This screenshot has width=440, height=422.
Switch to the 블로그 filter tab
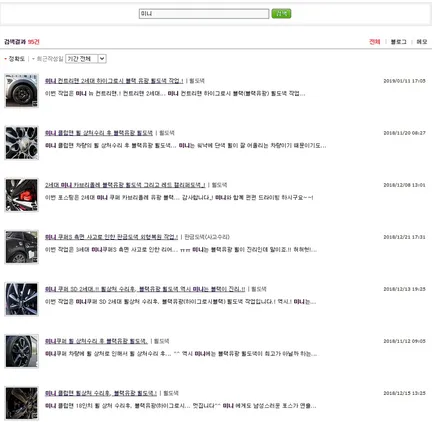398,42
